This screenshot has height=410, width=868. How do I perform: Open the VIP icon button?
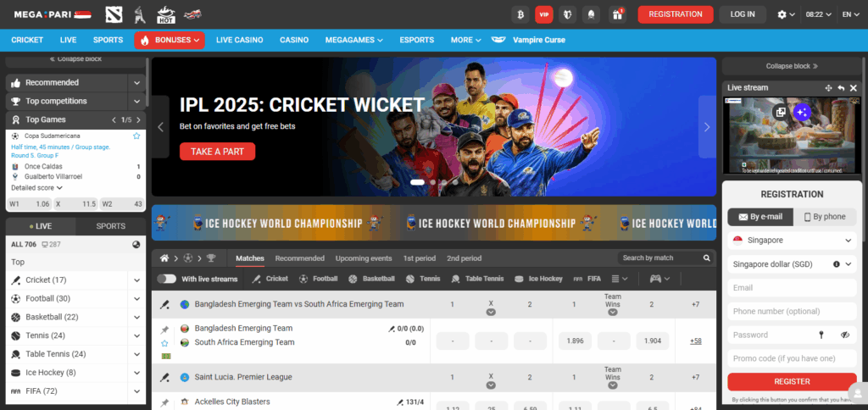click(x=543, y=14)
